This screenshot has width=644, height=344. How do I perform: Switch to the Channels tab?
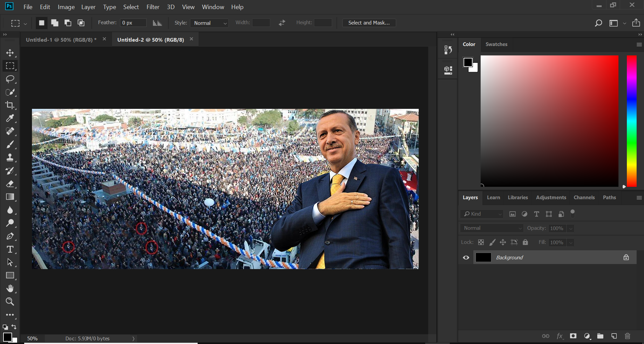click(x=584, y=198)
